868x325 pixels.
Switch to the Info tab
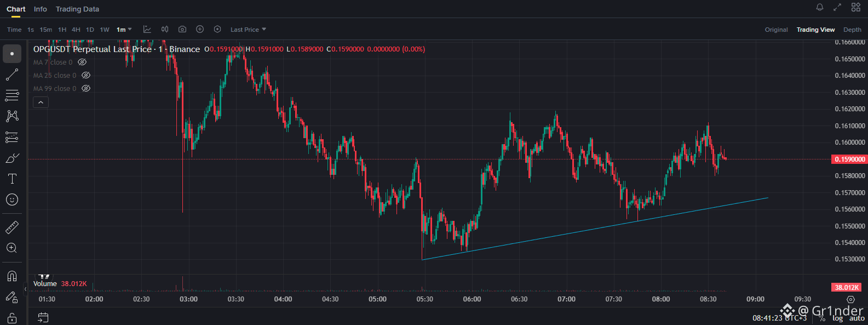point(40,9)
